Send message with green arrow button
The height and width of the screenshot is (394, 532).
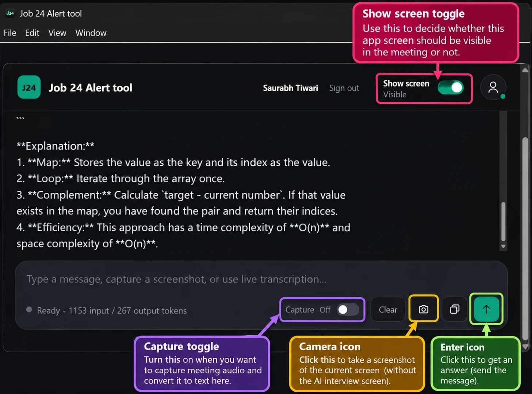tap(486, 309)
